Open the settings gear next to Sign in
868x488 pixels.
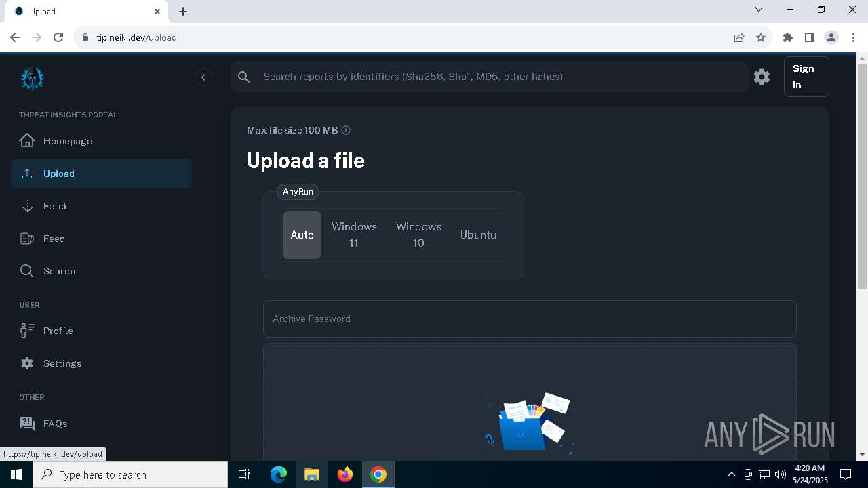point(762,77)
